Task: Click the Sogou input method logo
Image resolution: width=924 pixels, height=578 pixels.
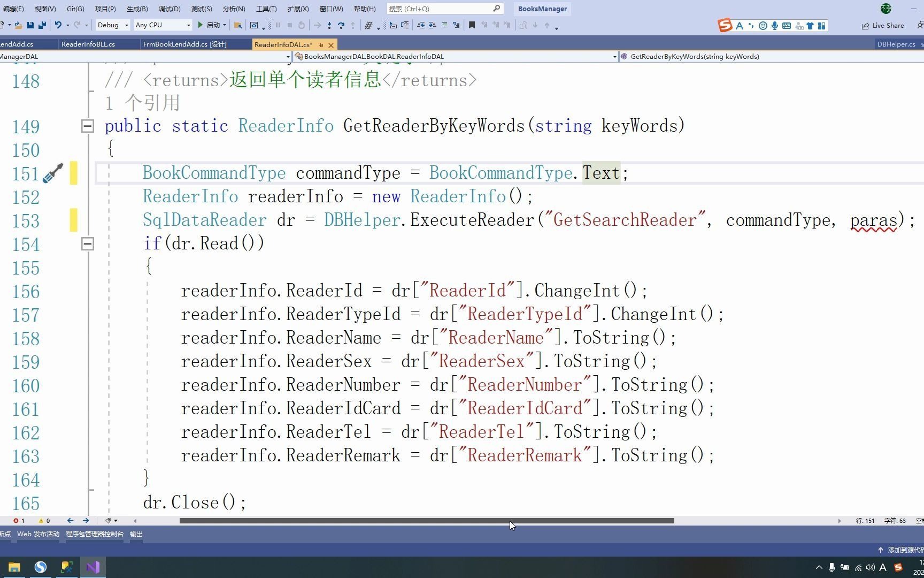Action: [x=725, y=25]
